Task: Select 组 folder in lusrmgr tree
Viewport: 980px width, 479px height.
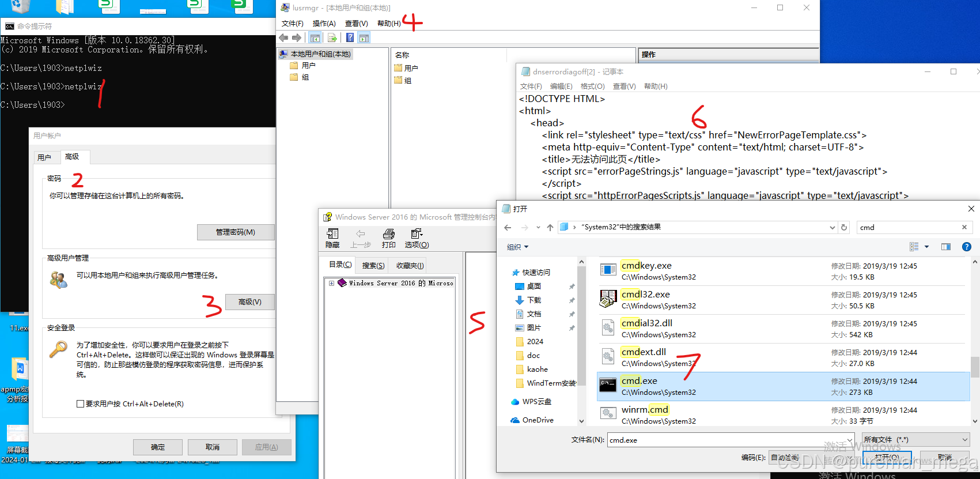Action: tap(300, 77)
